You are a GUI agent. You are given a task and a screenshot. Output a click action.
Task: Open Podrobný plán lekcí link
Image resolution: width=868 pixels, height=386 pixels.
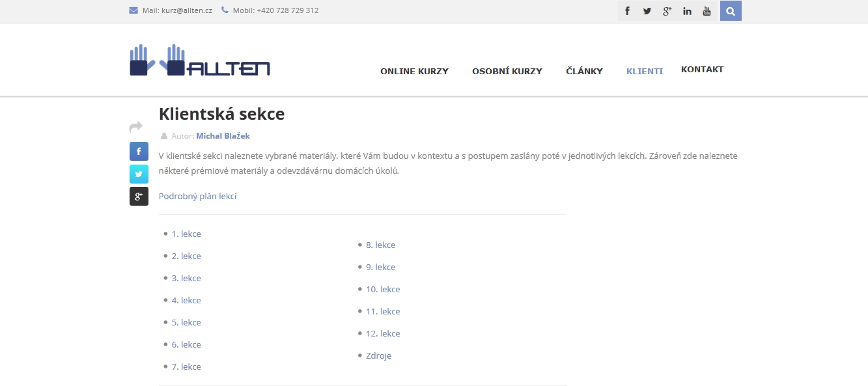coord(198,196)
